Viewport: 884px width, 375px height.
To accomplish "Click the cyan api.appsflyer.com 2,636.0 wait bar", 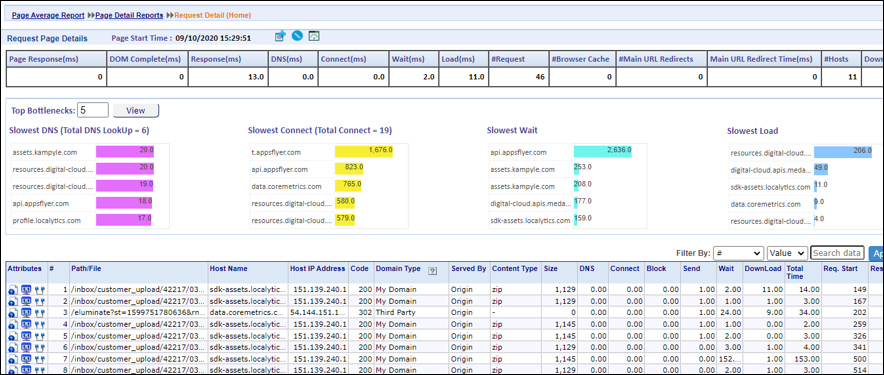I will click(x=603, y=152).
